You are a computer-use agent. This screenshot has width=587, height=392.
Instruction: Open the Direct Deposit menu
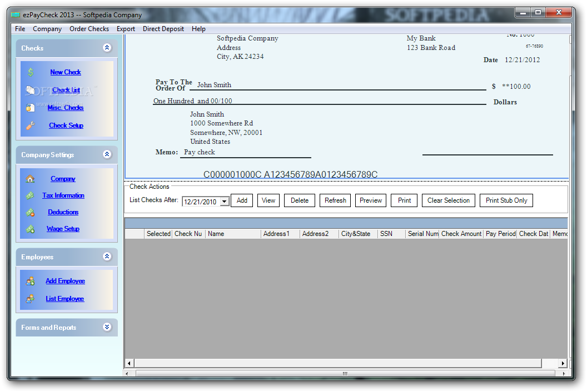163,29
